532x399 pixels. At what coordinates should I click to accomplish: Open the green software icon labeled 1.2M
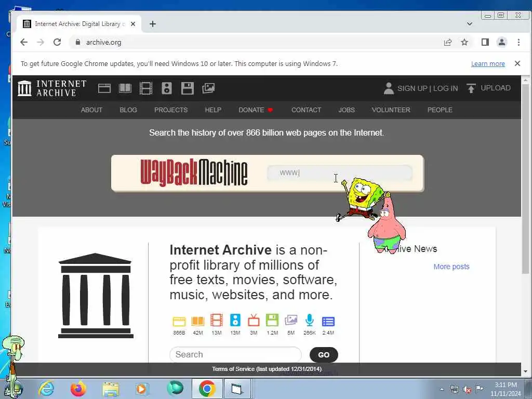pyautogui.click(x=272, y=320)
